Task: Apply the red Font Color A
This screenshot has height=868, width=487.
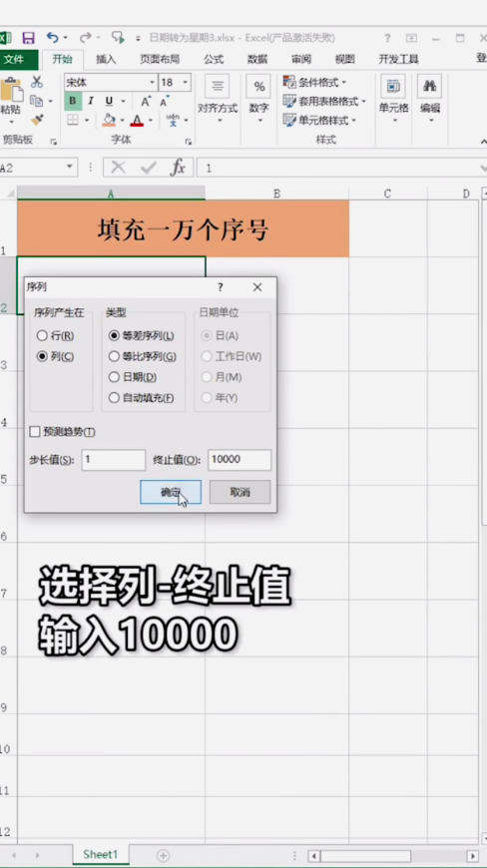Action: click(137, 120)
